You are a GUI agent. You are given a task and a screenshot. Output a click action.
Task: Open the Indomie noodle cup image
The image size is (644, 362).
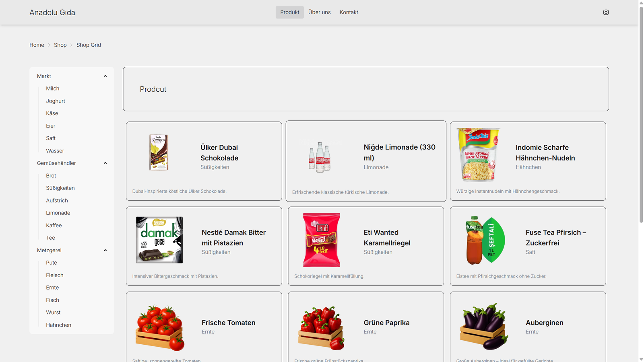479,155
